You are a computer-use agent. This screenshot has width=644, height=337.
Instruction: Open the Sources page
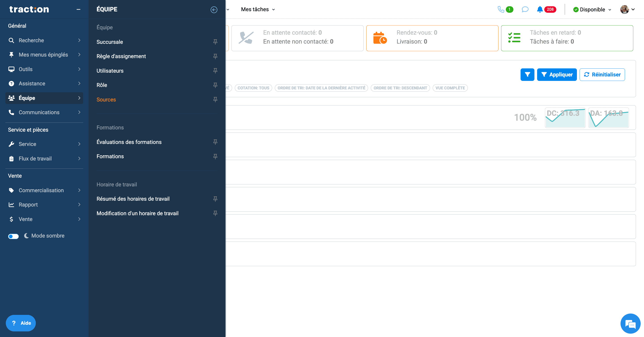click(x=106, y=100)
